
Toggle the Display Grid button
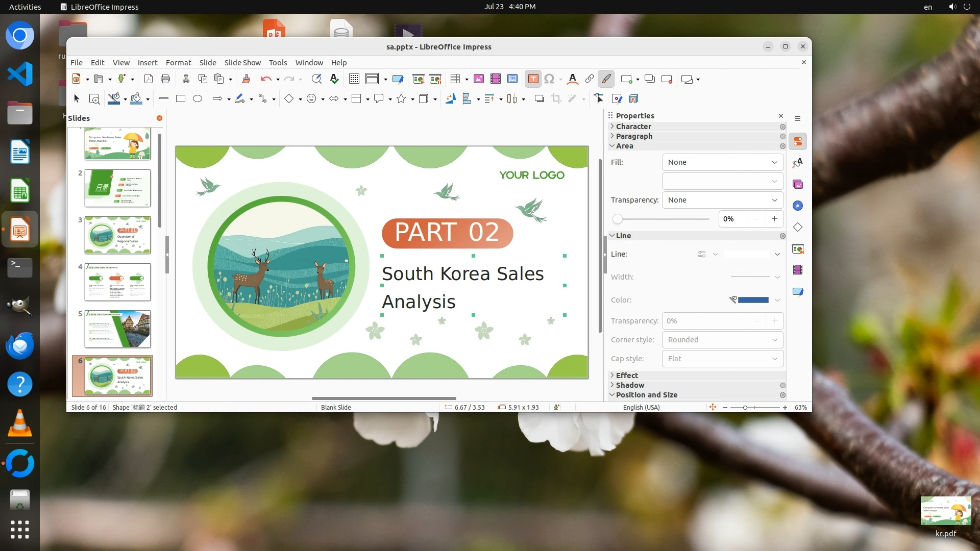pos(354,79)
